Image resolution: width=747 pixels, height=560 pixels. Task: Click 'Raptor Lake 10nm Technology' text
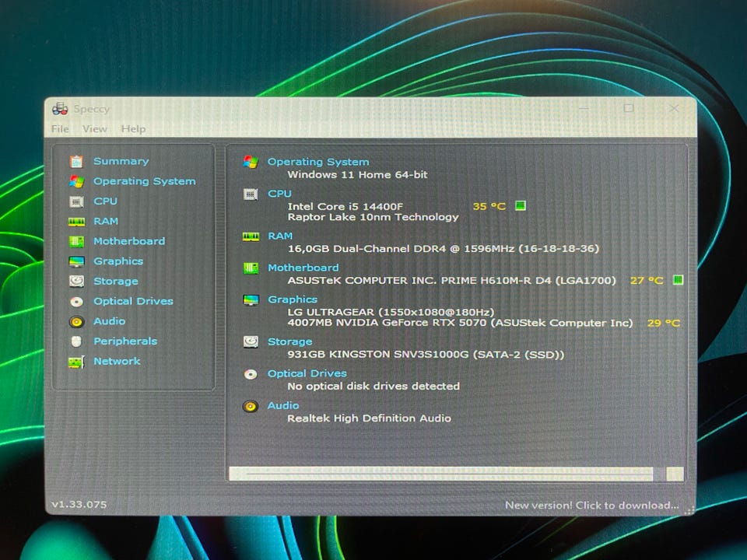pos(373,217)
